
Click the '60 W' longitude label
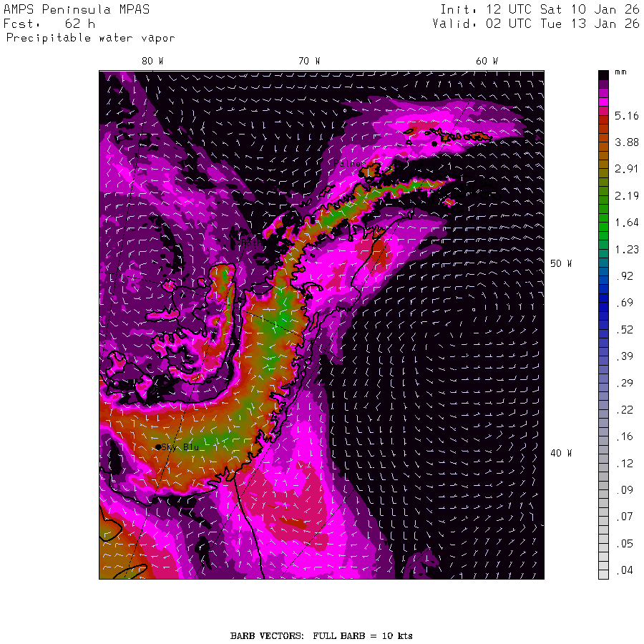[487, 62]
